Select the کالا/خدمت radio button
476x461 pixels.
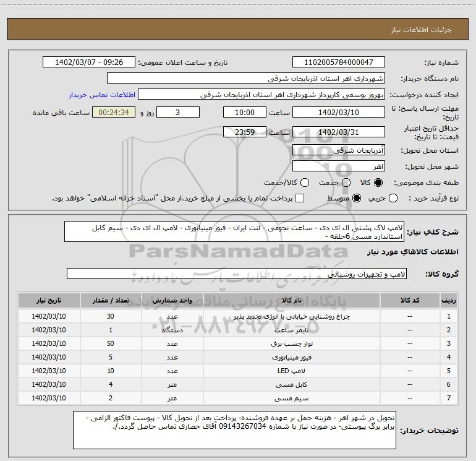point(305,183)
